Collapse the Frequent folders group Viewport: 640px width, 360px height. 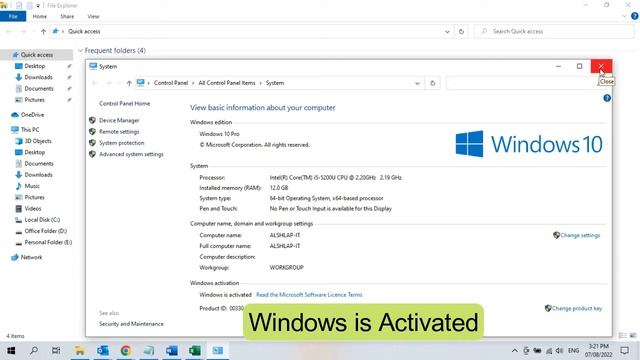coord(80,51)
